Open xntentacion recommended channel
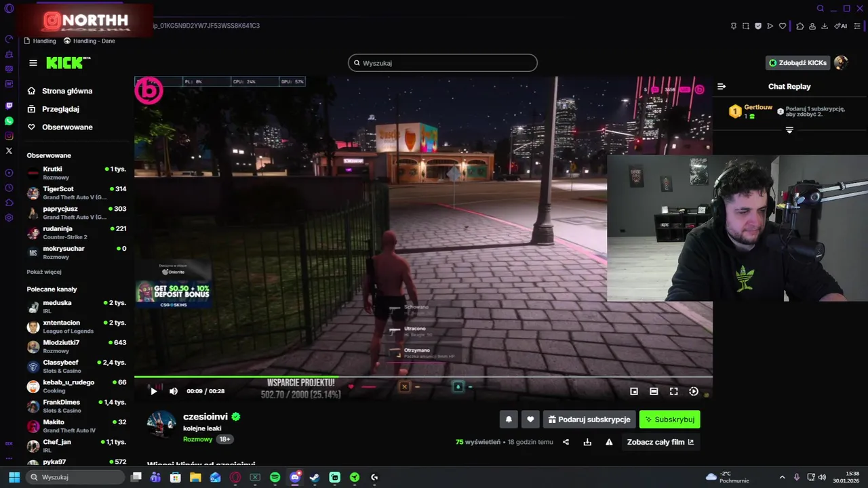The width and height of the screenshot is (868, 488). coord(77,327)
